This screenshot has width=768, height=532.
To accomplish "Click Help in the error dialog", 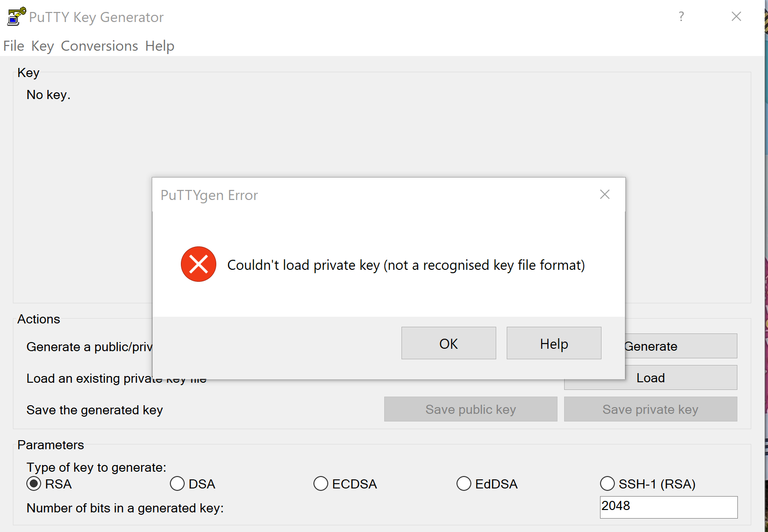I will (x=553, y=343).
